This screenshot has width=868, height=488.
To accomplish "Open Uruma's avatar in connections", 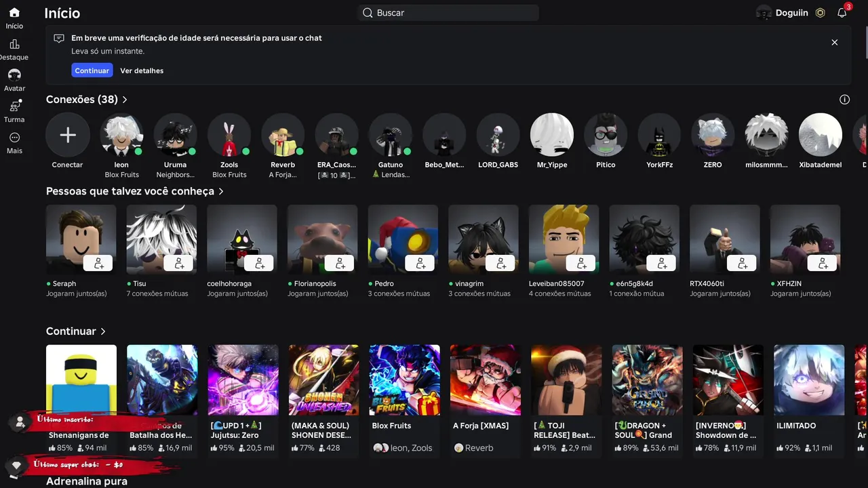I will coord(175,135).
